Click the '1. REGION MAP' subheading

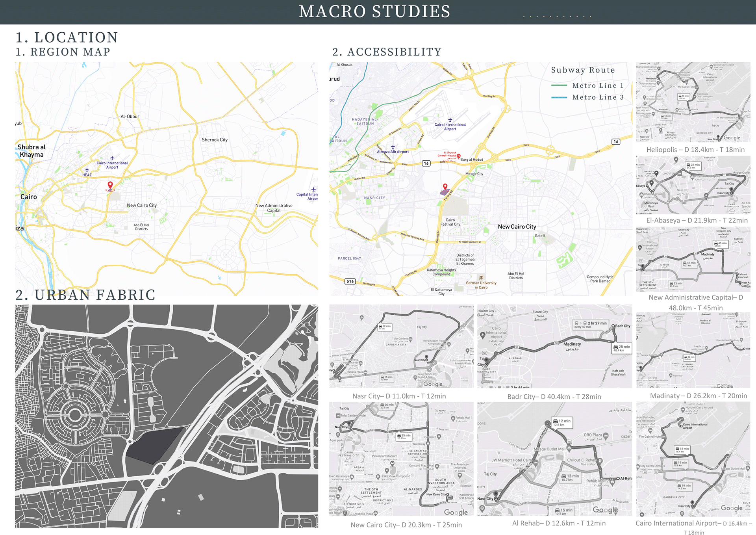pos(63,52)
